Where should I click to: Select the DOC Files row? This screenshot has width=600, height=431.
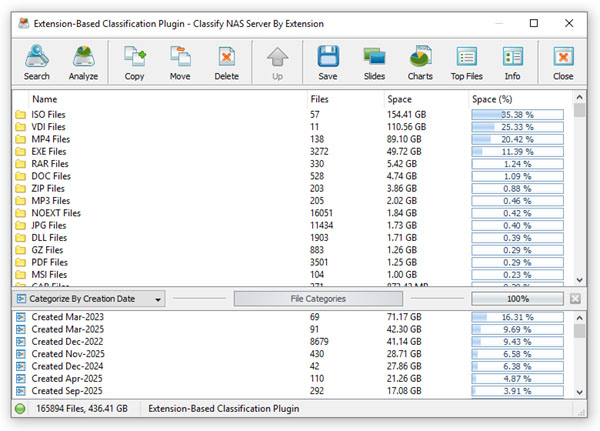point(293,176)
